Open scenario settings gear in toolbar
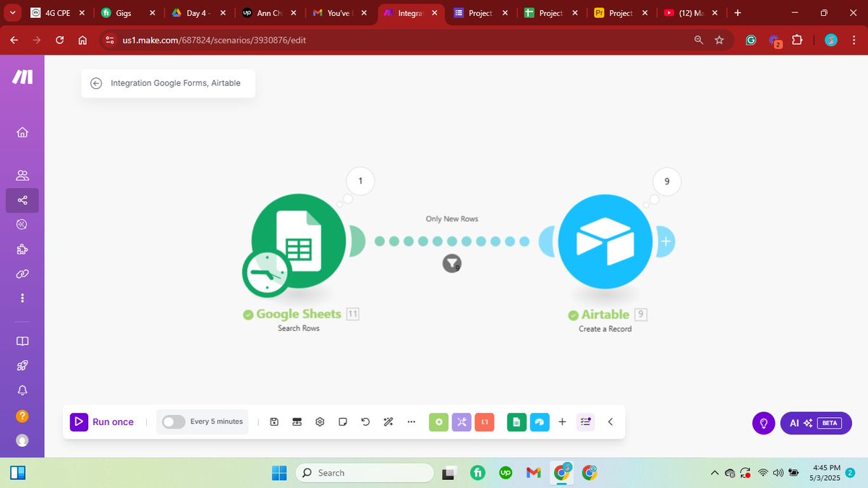Screen dimensions: 868x488 click(x=320, y=421)
